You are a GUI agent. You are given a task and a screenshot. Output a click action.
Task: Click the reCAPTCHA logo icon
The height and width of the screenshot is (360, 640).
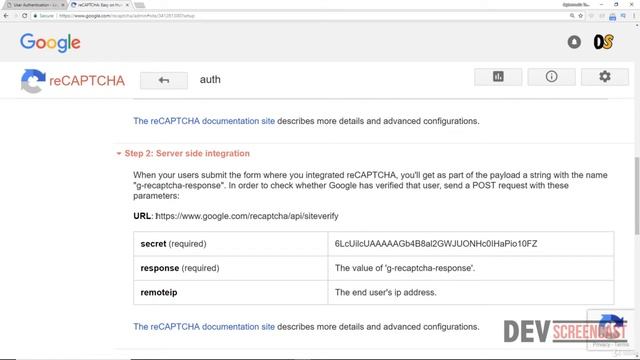(33, 81)
